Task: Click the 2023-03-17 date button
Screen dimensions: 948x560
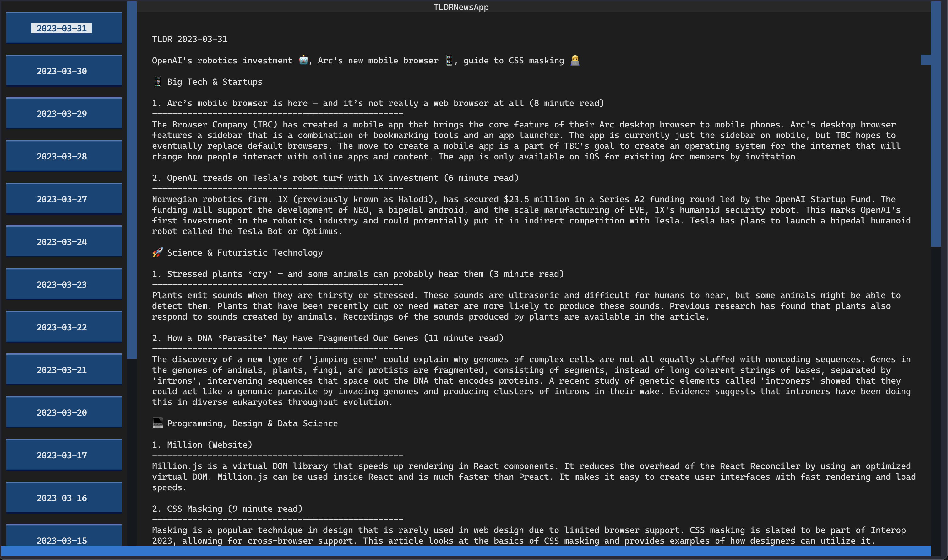Action: [64, 454]
